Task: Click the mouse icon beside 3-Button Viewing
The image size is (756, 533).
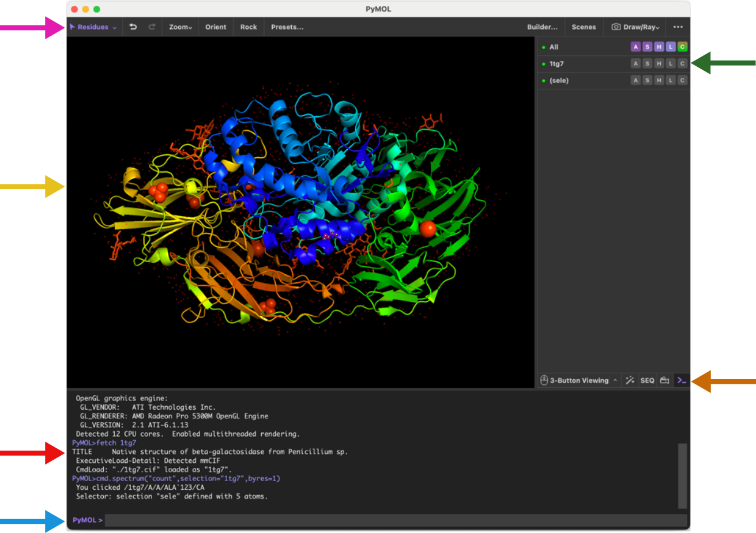Action: point(544,380)
